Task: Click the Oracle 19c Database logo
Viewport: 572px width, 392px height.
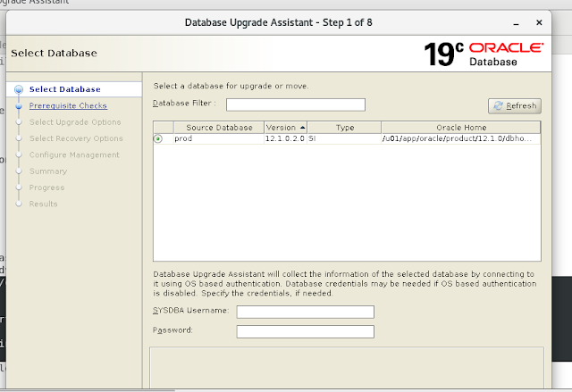Action: tap(484, 54)
